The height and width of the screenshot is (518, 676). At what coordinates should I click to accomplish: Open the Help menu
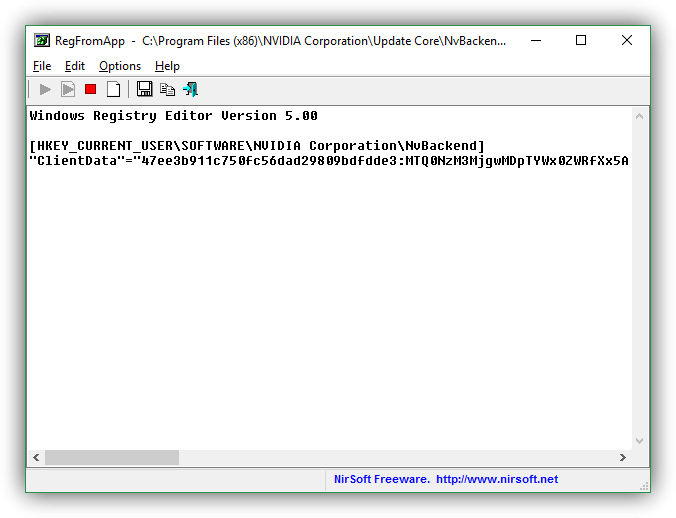(167, 66)
